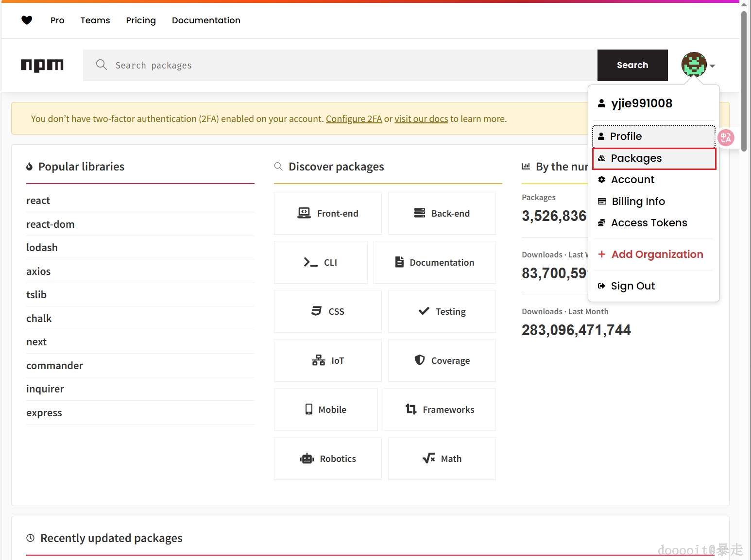Open the user avatar menu

pyautogui.click(x=694, y=65)
